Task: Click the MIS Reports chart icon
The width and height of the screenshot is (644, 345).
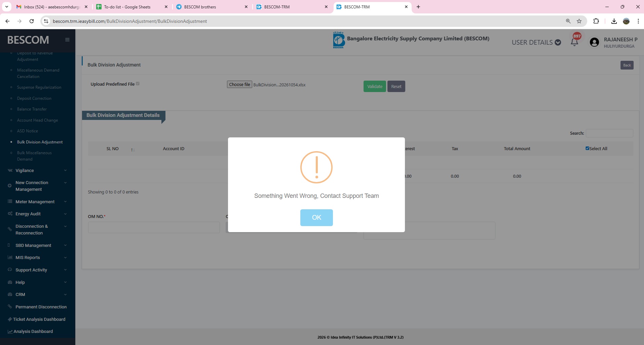Action: [10, 257]
